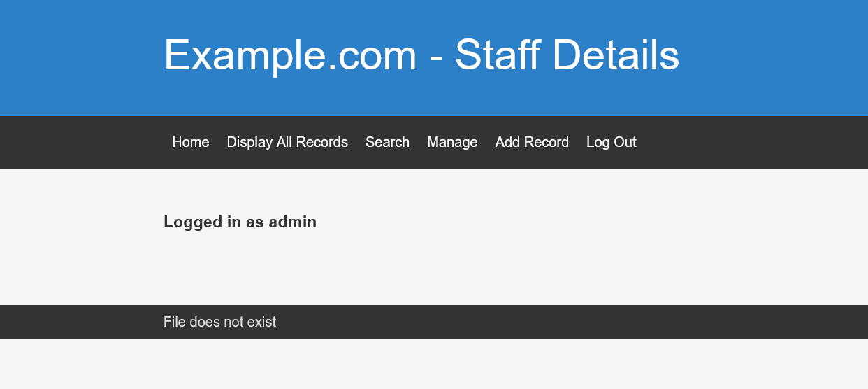Click the word 'exist' in the footer message
This screenshot has width=868, height=389.
261,322
